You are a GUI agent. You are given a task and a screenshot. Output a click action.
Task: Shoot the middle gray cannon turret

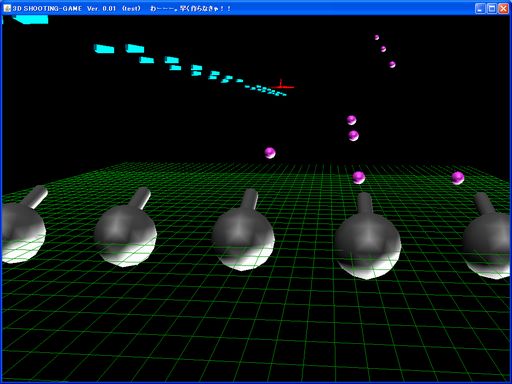[244, 230]
